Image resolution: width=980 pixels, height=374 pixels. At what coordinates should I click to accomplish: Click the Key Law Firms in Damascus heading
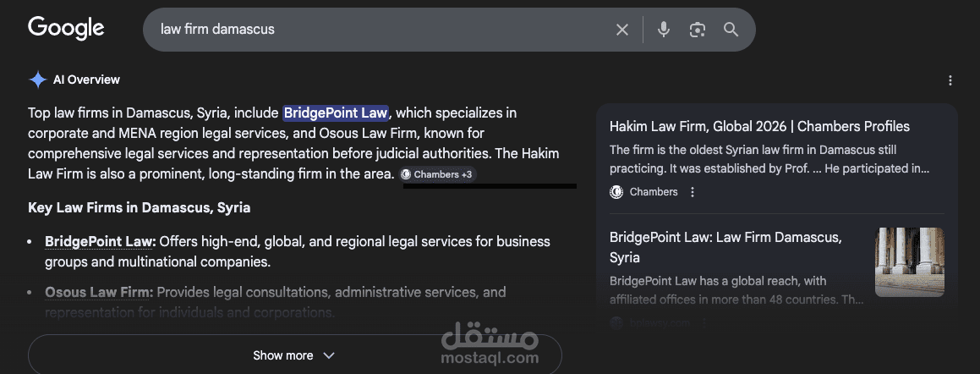(x=140, y=207)
